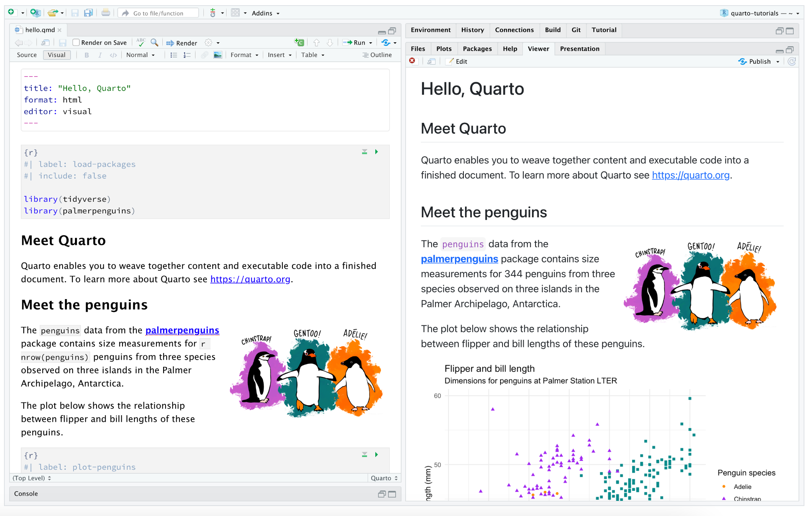Click the palmerpenguins link in the Viewer
This screenshot has height=516, width=812.
459,259
